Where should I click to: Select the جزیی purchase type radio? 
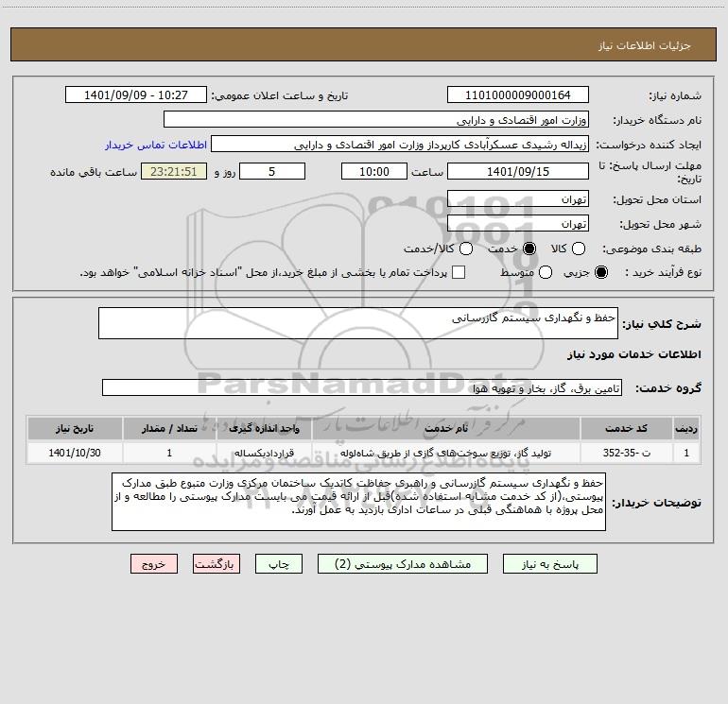point(601,272)
